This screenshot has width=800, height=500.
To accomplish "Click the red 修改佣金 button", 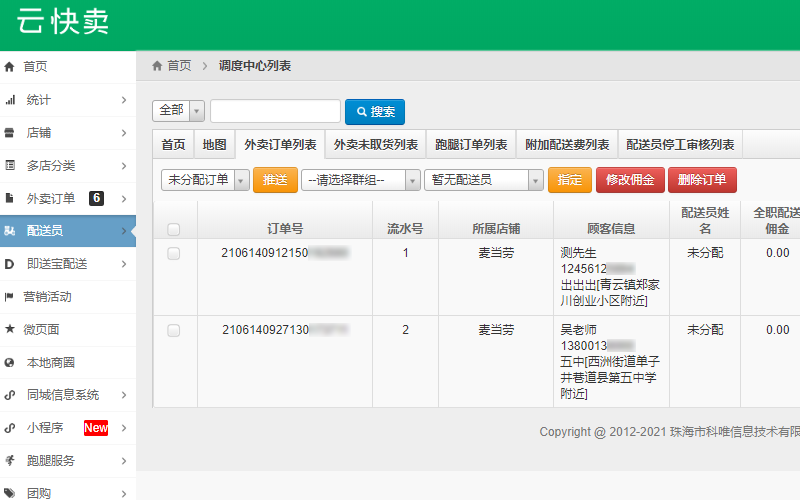I will (x=630, y=180).
